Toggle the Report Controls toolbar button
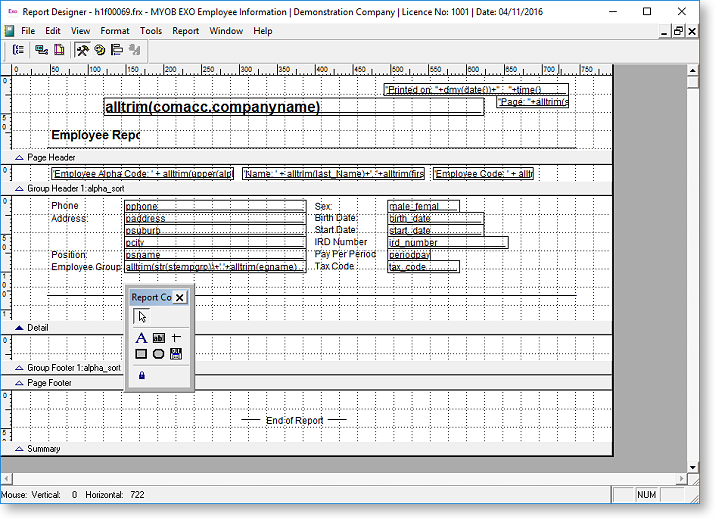715x519 pixels. [82, 49]
